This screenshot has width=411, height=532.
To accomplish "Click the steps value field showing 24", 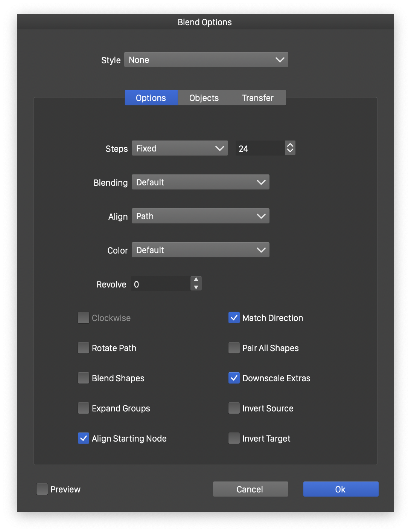I will [260, 148].
